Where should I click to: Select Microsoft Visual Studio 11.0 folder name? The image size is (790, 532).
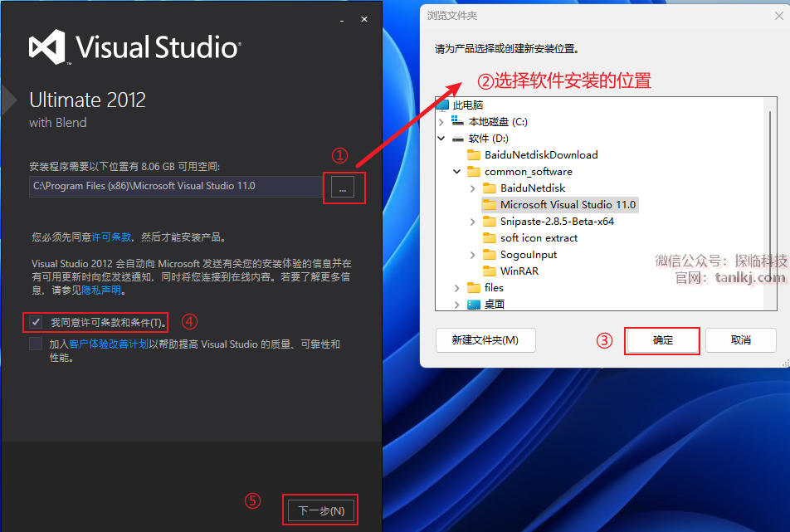point(568,205)
